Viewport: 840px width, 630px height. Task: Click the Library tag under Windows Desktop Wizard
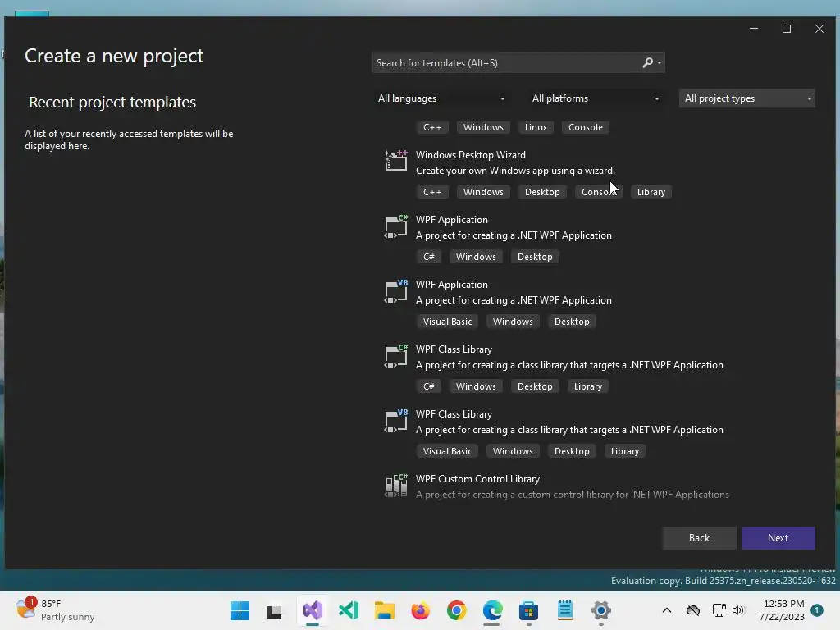[651, 192]
